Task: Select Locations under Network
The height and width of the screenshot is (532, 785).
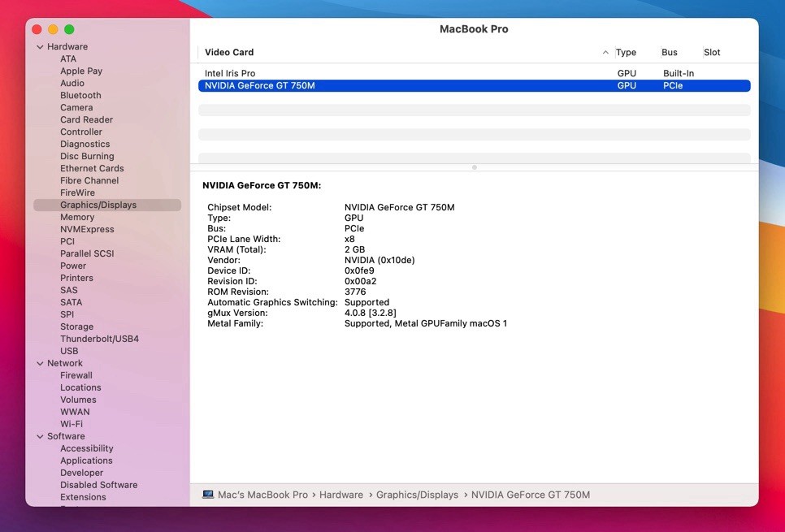Action: click(80, 387)
